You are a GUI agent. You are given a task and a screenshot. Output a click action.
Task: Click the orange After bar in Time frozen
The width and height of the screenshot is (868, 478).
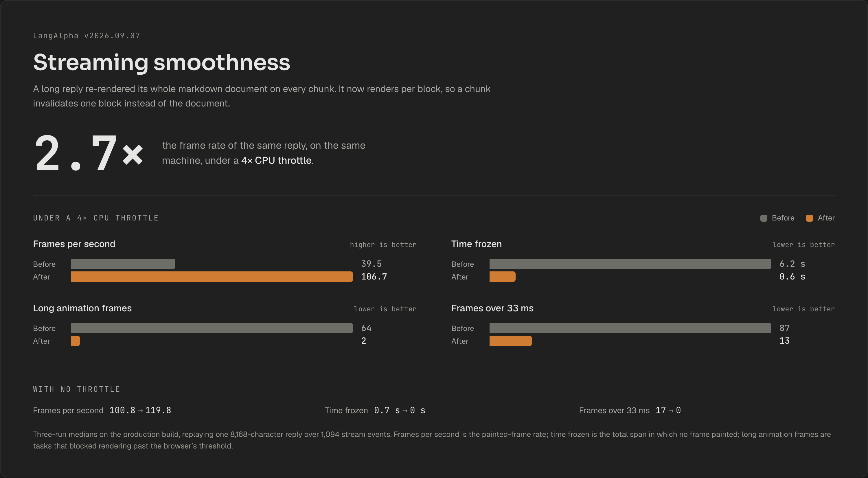click(x=502, y=277)
